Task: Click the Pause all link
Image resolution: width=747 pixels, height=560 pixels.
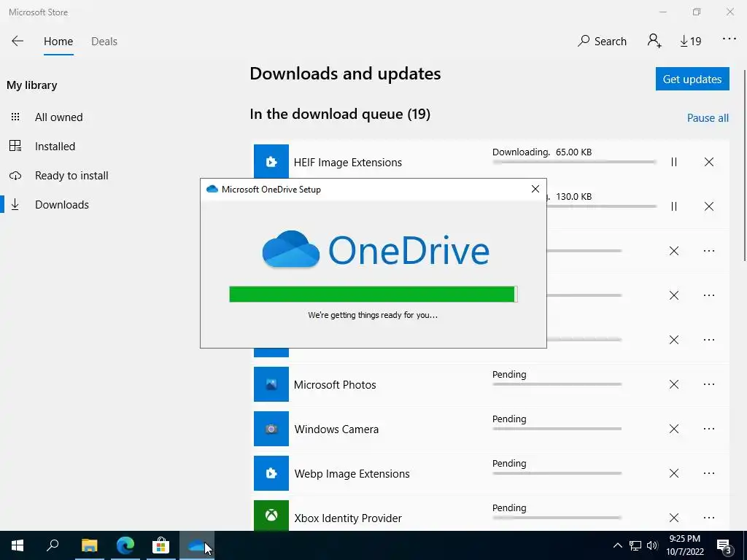Action: point(708,117)
